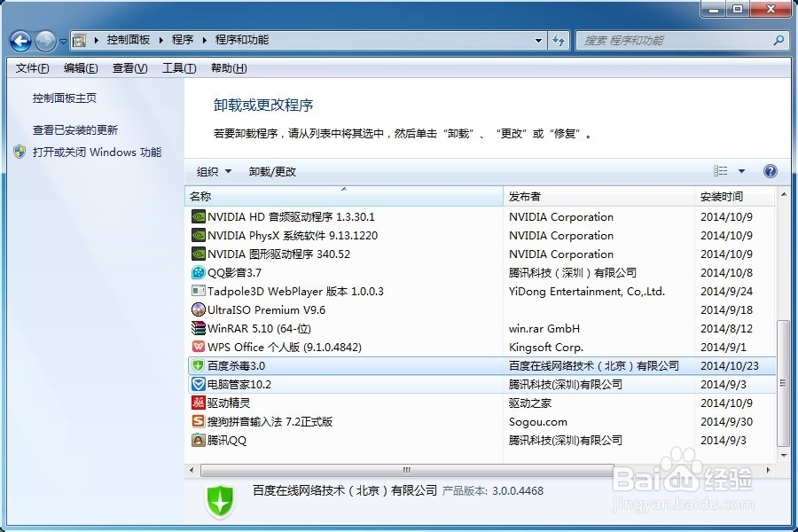Click the vertical scrollbar down arrow
This screenshot has width=798, height=532.
click(783, 455)
